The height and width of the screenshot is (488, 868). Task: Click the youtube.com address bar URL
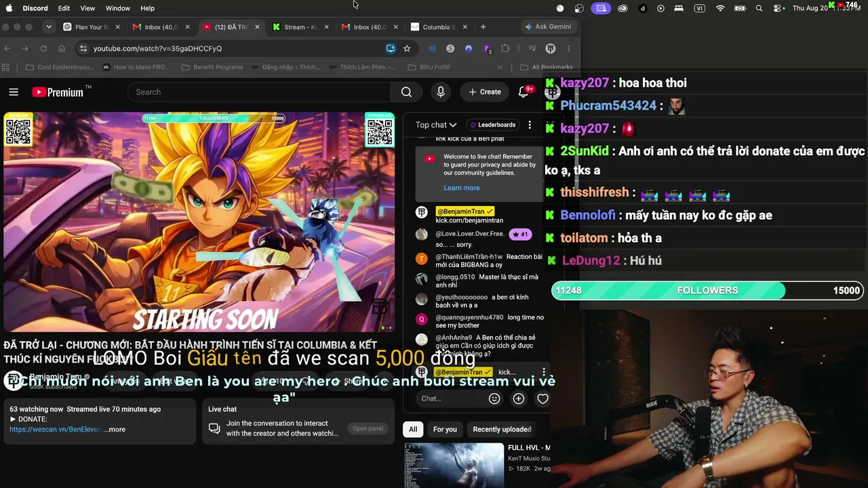(158, 49)
